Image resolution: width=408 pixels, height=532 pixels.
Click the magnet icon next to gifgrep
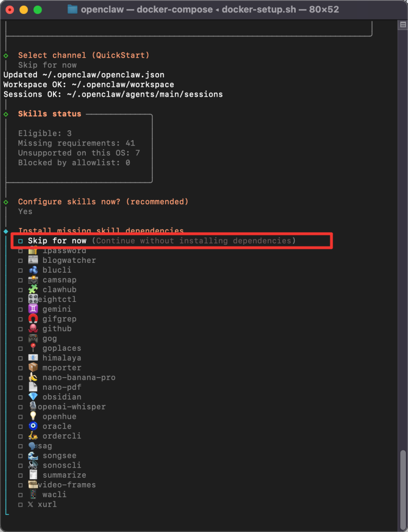pyautogui.click(x=33, y=318)
